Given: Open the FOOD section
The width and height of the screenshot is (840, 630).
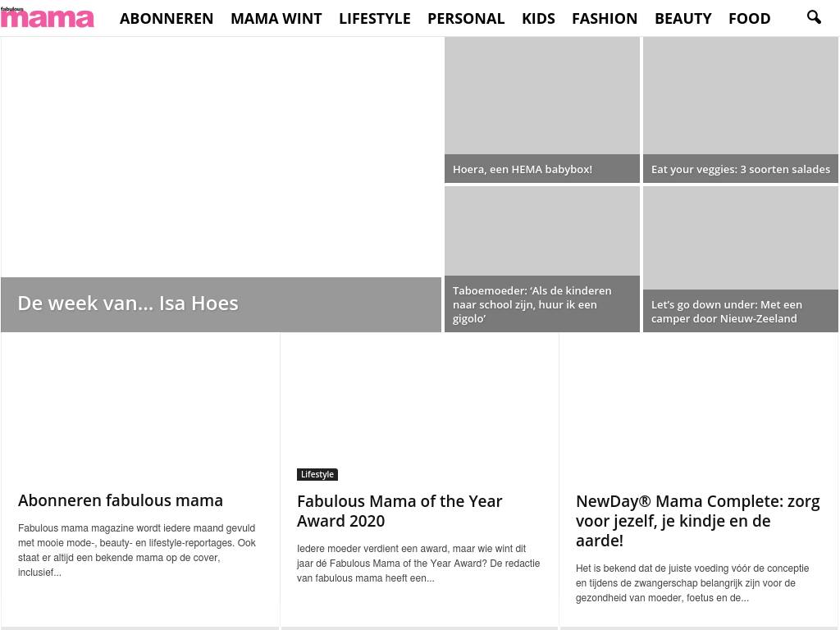Looking at the screenshot, I should coord(749,18).
